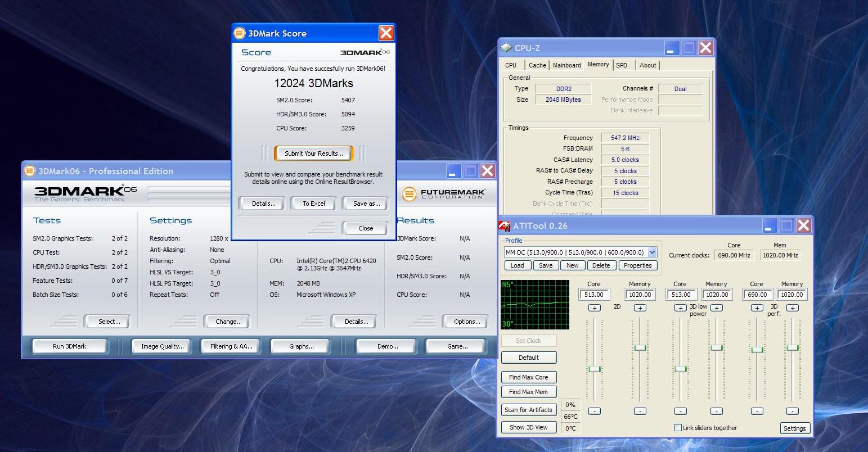This screenshot has height=452, width=868.
Task: Open the SPD tab in CPU-Z
Action: coord(622,65)
